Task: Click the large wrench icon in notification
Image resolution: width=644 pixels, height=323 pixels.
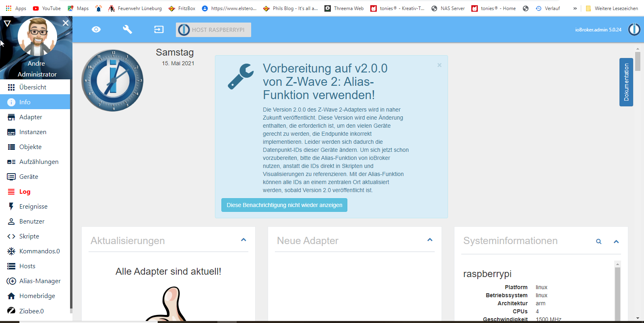Action: coord(241,77)
